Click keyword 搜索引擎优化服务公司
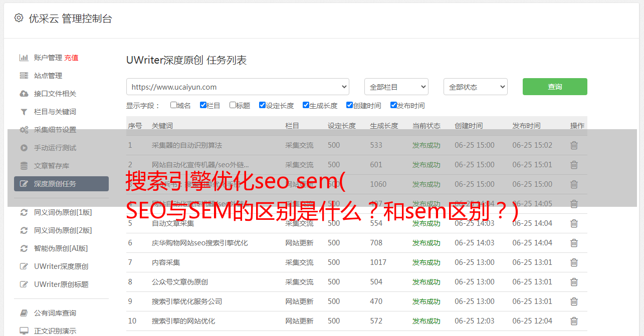644x336 pixels. 187,301
